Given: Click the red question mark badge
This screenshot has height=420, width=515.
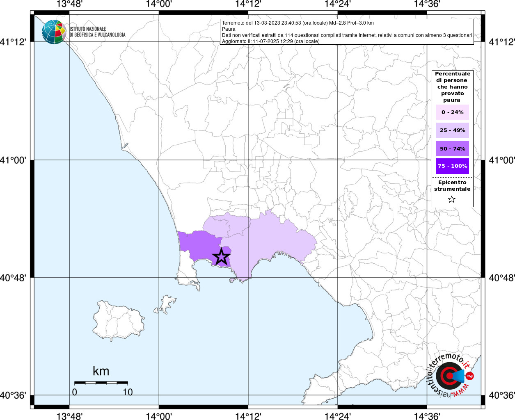Looking at the screenshot, I should coord(470,376).
